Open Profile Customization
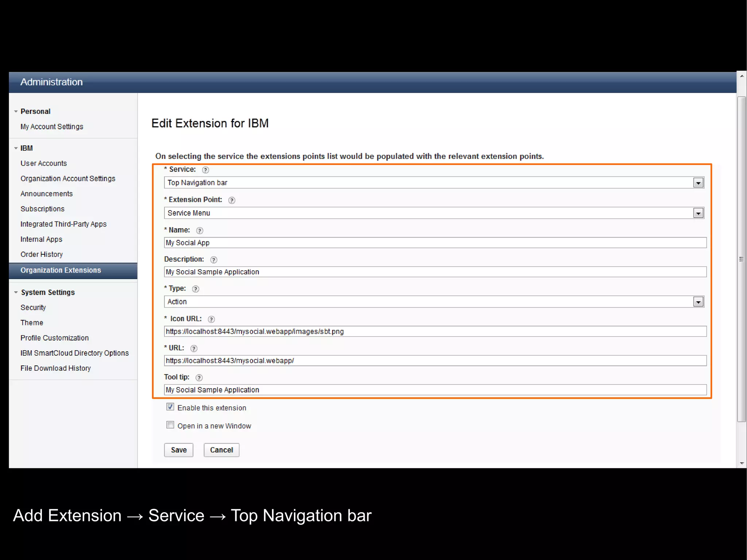The height and width of the screenshot is (560, 747). tap(54, 338)
